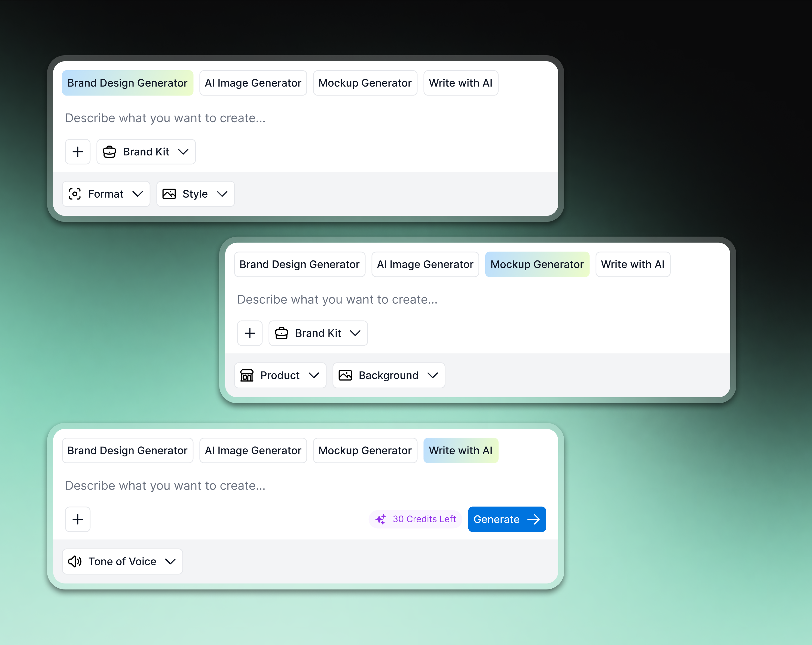Click the Style picture icon
Screen dimensions: 812x645
169,194
